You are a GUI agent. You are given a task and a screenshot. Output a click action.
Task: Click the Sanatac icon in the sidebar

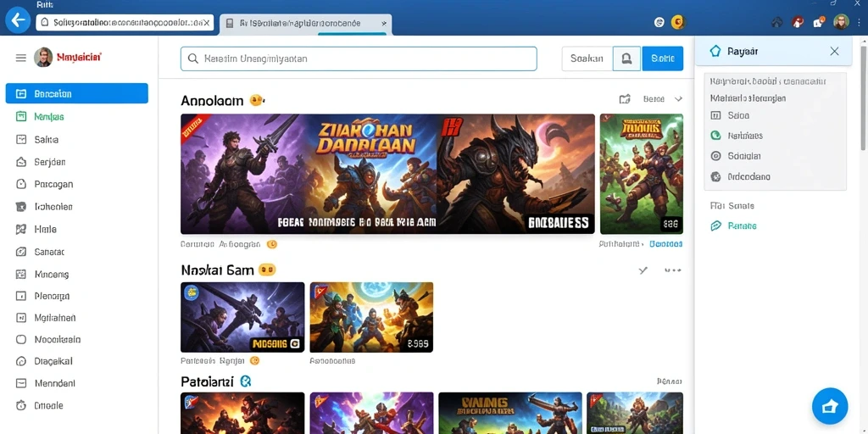[x=21, y=252]
